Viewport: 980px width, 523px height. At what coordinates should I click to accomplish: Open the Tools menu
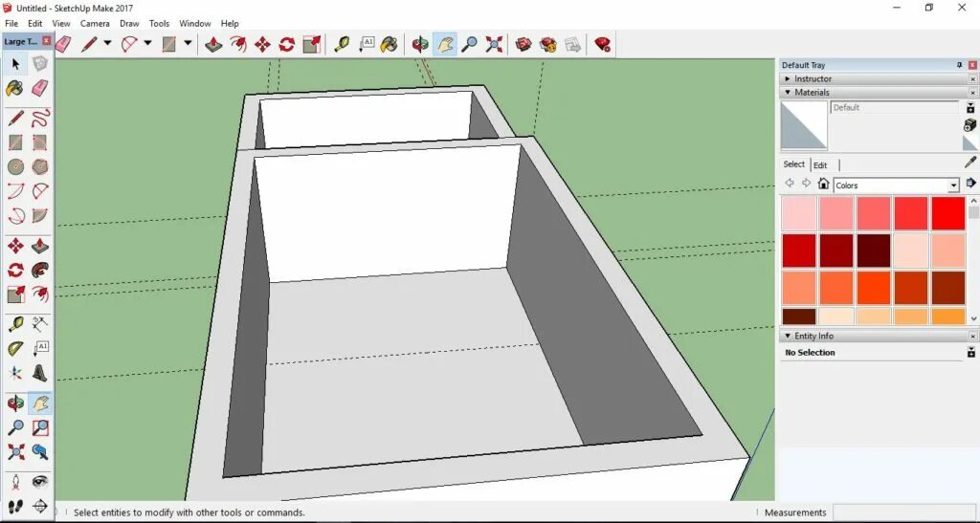(159, 23)
